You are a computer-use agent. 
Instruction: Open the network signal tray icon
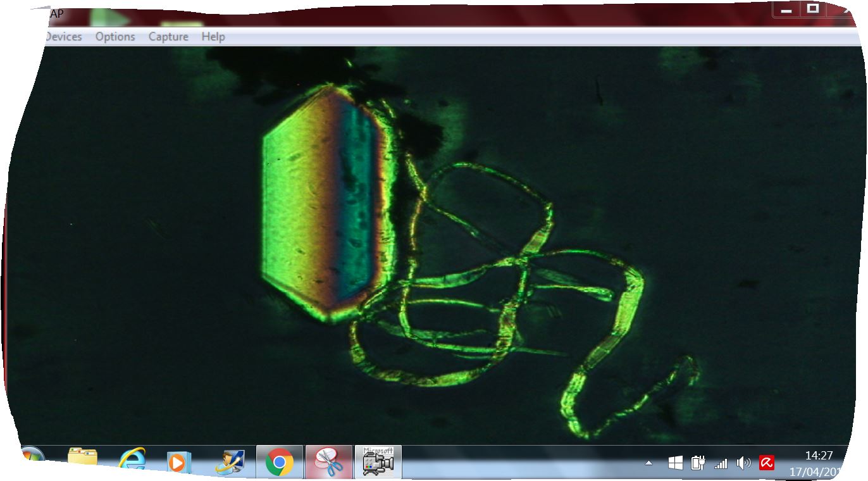(x=721, y=464)
